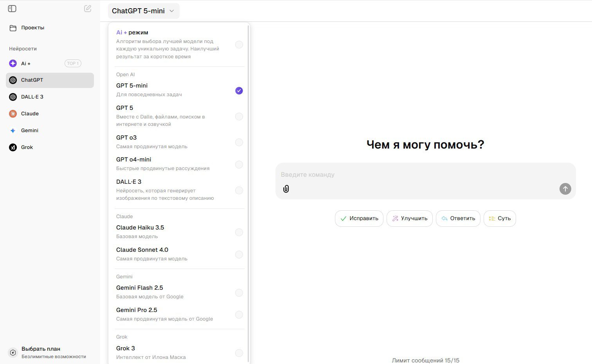
Task: Click the DALL·E 3 logo in the sidebar
Action: (x=13, y=97)
